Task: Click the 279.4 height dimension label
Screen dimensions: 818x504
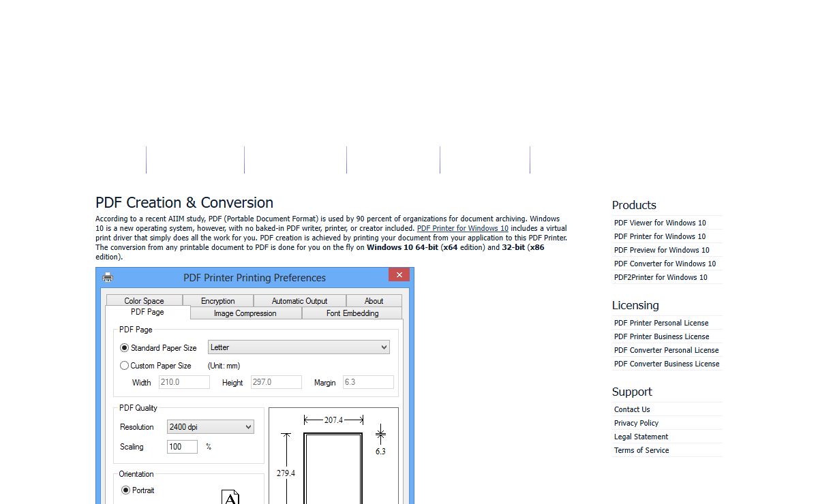Action: [x=286, y=473]
